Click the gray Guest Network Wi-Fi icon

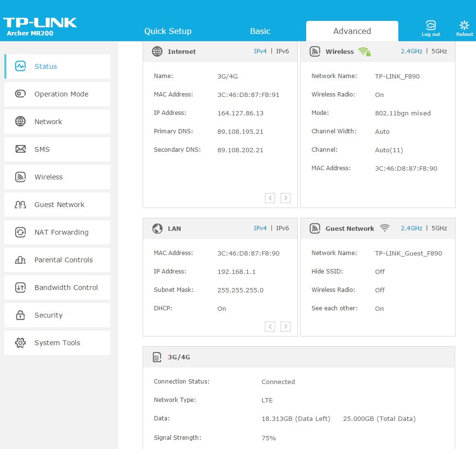click(x=385, y=228)
